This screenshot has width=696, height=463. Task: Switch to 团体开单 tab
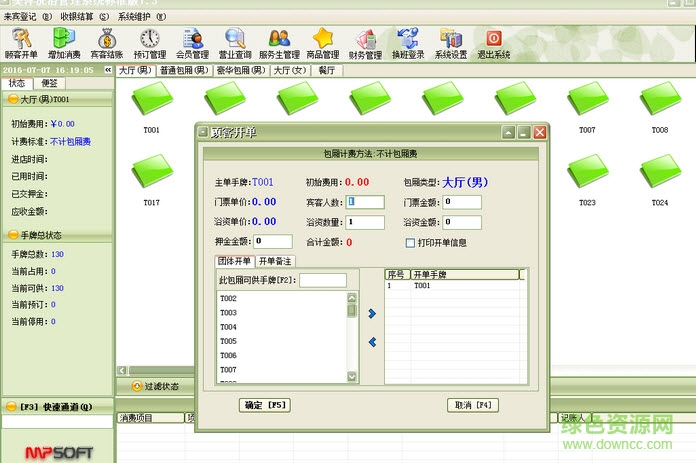tap(234, 261)
